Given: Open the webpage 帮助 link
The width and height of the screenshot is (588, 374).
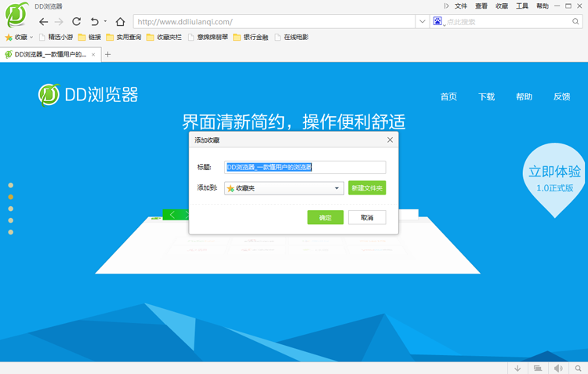Looking at the screenshot, I should click(x=524, y=96).
